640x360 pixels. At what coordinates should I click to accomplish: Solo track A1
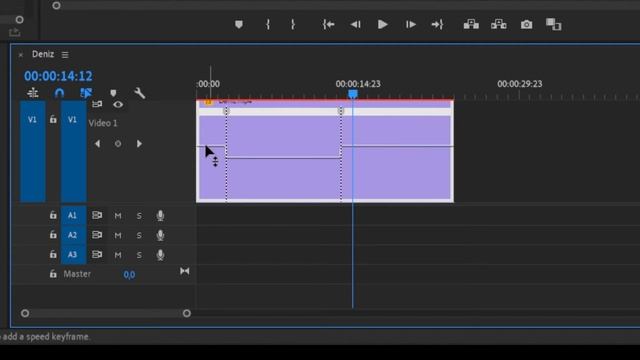[x=139, y=216]
